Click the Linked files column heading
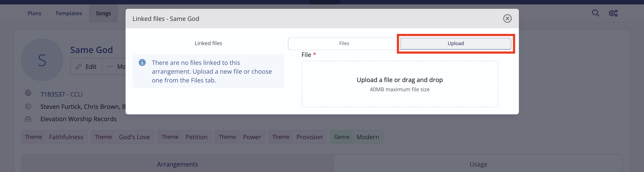Viewport: 644px width, 172px height. click(x=208, y=43)
